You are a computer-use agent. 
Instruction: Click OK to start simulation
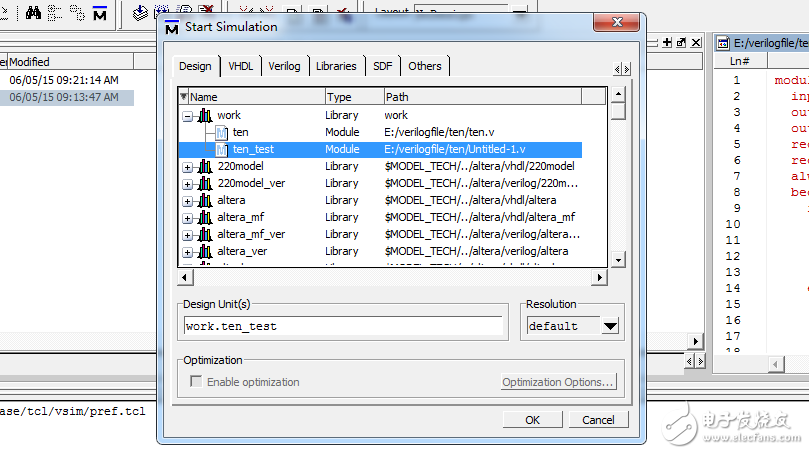532,420
